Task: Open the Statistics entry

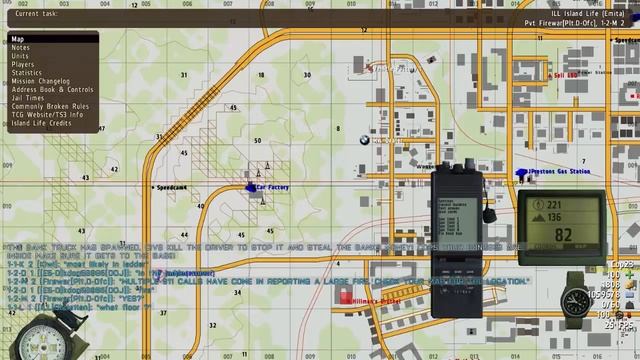Action: (x=27, y=73)
